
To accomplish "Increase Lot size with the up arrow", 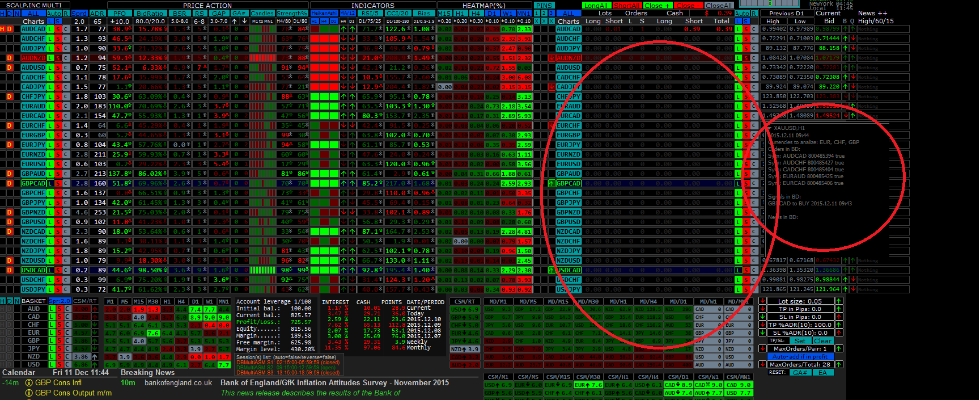I will [x=839, y=301].
